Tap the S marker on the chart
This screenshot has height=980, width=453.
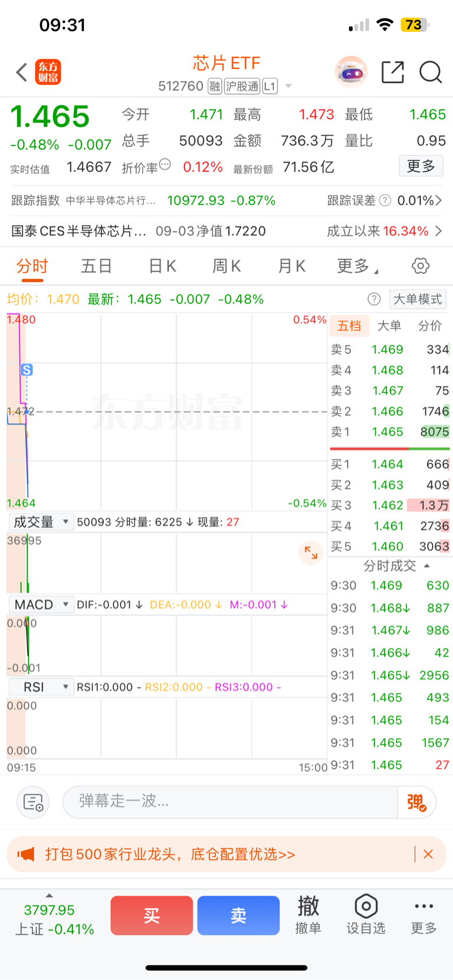(x=27, y=370)
